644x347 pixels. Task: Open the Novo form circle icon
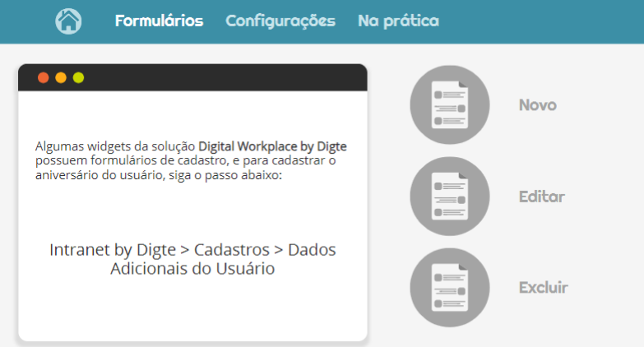point(450,104)
